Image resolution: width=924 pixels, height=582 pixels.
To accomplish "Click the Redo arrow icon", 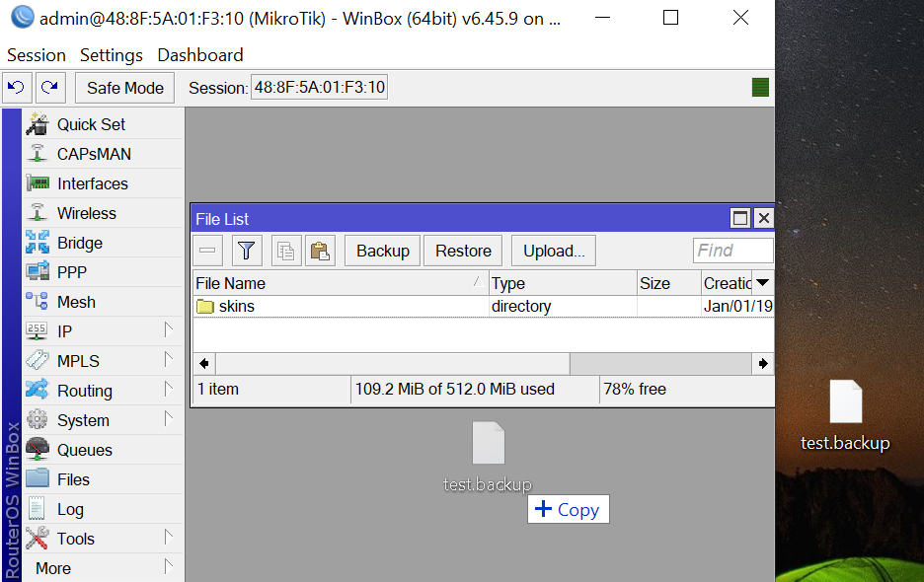I will coord(50,88).
